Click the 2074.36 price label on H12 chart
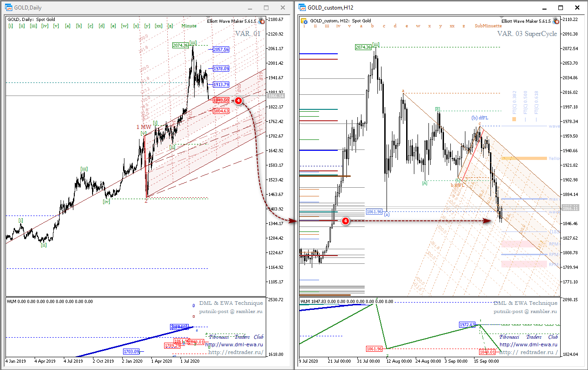The image size is (588, 370). 363,47
